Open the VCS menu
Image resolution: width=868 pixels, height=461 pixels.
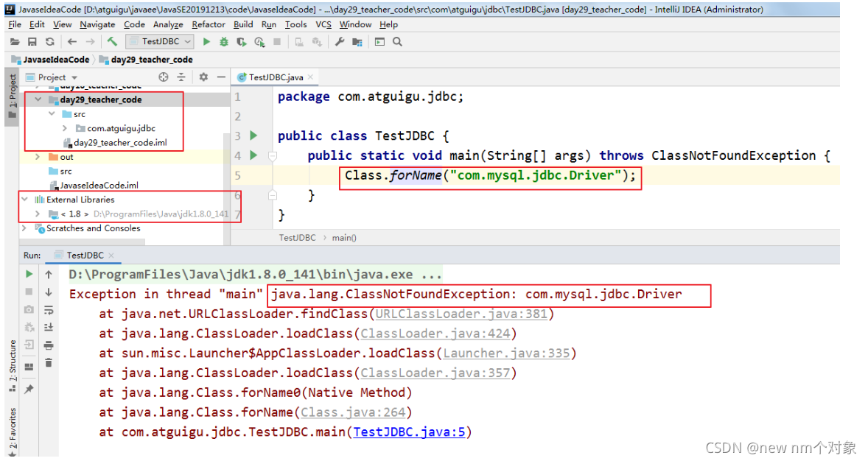323,24
